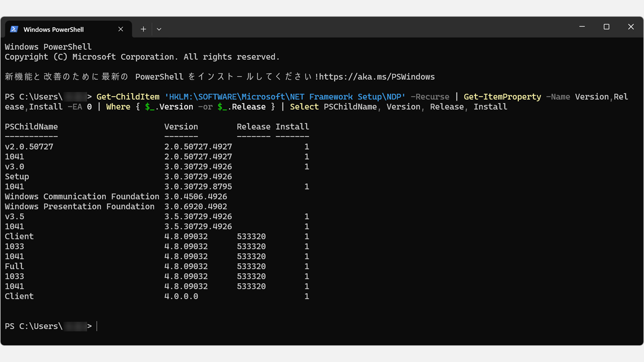
Task: Click the Get-ChildItem command text
Action: [x=127, y=97]
